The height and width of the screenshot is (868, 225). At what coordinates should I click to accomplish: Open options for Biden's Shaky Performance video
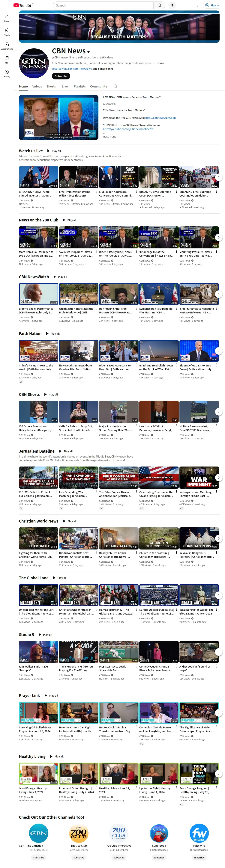(56, 309)
